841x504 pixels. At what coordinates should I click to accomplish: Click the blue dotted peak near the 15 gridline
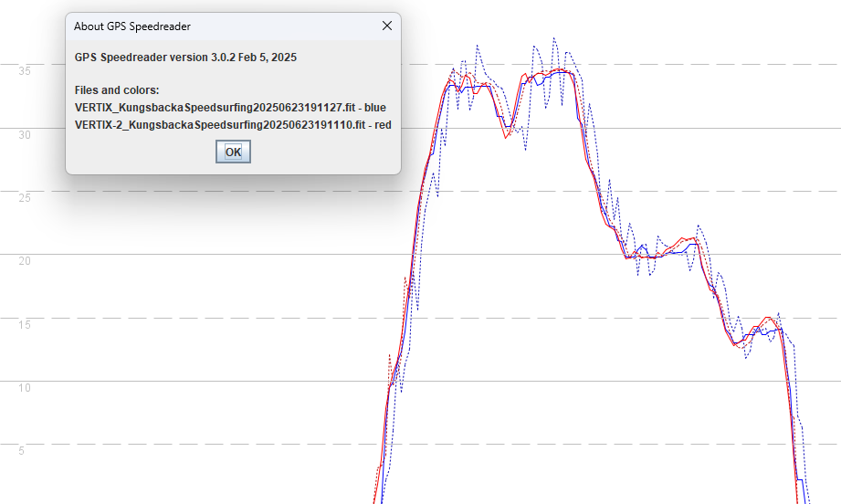tap(778, 313)
